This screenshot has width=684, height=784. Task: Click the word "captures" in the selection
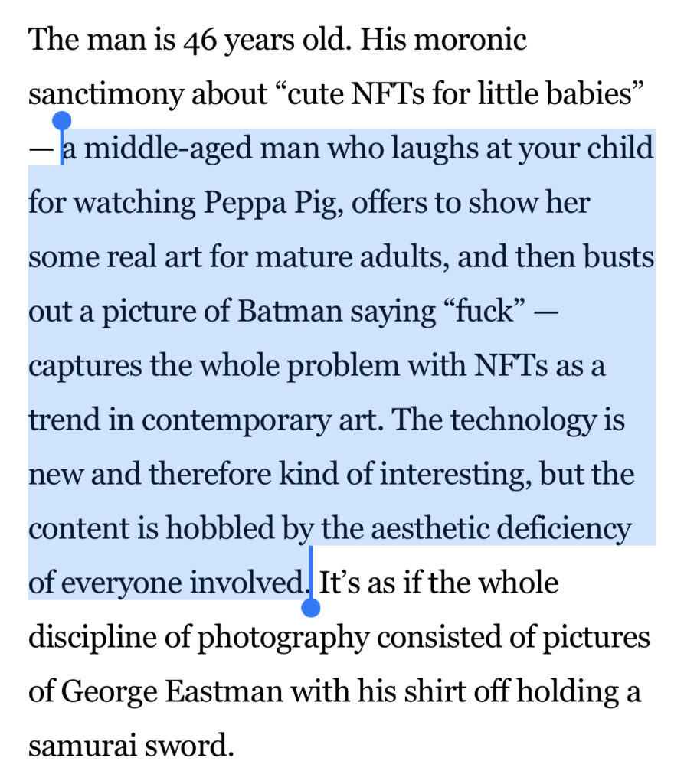[85, 367]
